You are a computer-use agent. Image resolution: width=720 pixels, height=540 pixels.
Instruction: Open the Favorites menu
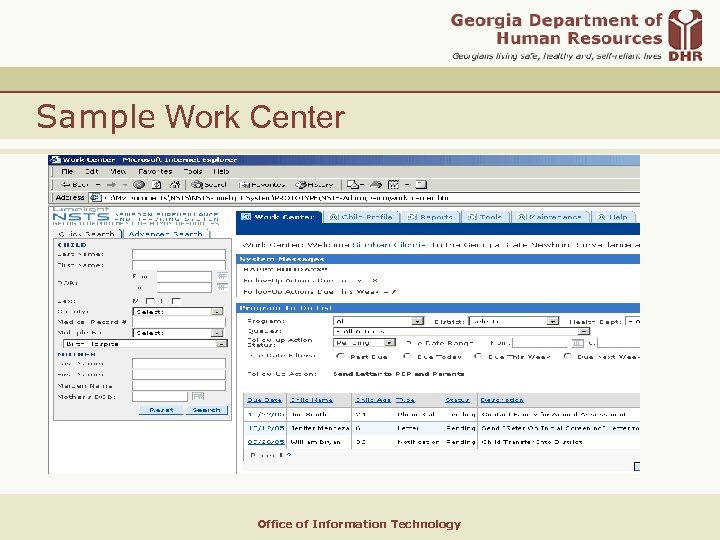click(x=155, y=171)
